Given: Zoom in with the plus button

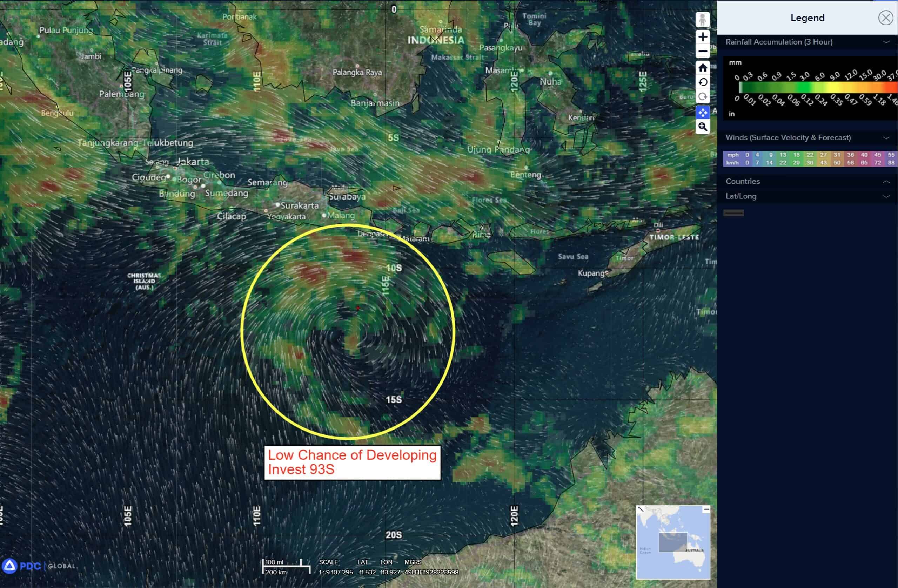Looking at the screenshot, I should click(x=702, y=37).
